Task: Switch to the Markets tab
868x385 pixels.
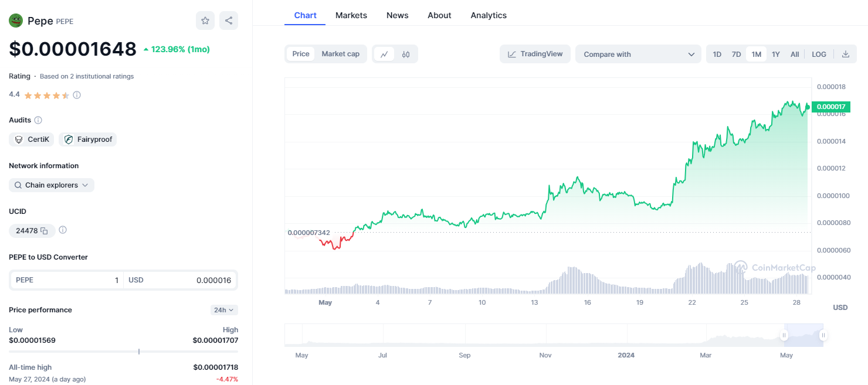Action: point(351,15)
